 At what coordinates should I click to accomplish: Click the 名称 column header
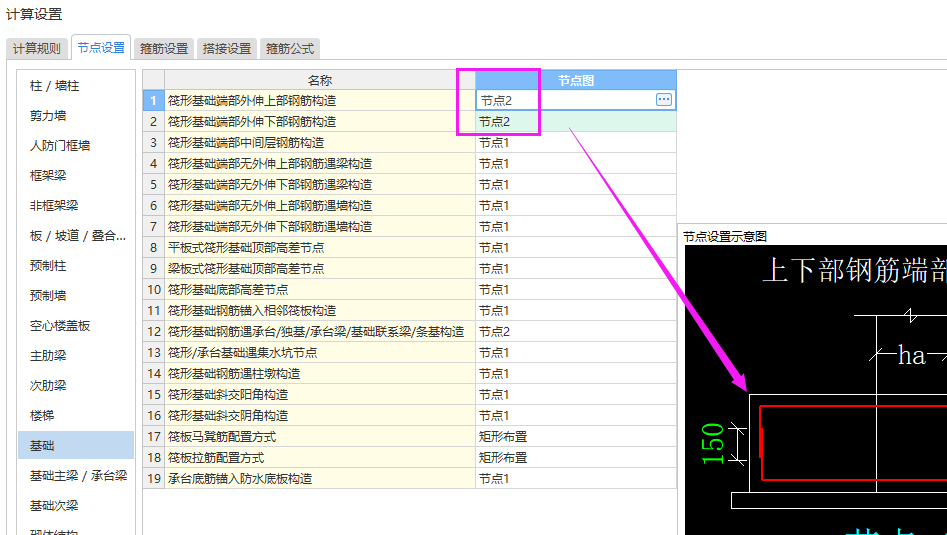point(319,80)
